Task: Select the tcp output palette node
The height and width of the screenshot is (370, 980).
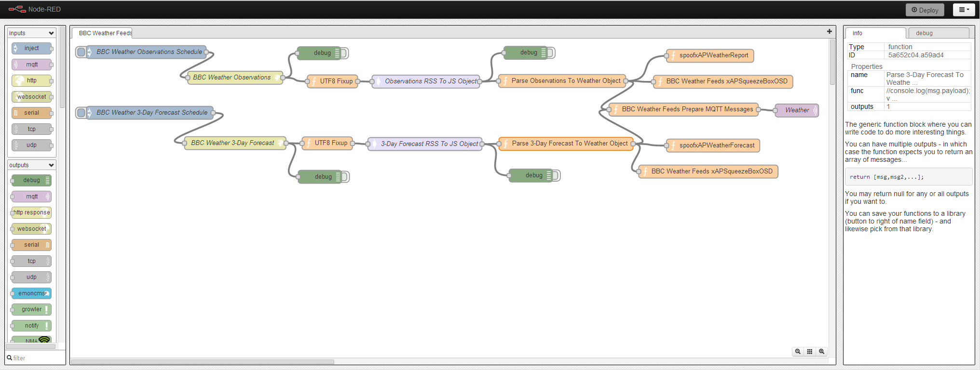Action: (x=31, y=261)
